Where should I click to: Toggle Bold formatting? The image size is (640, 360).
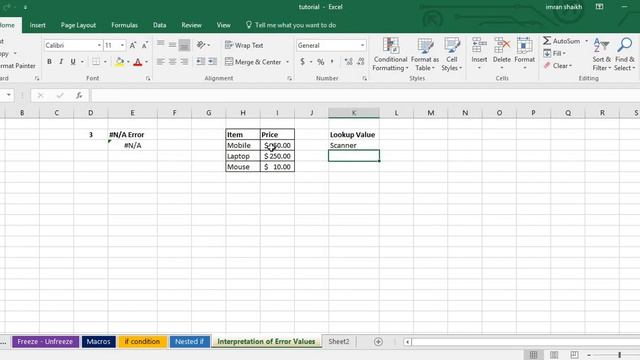point(49,62)
